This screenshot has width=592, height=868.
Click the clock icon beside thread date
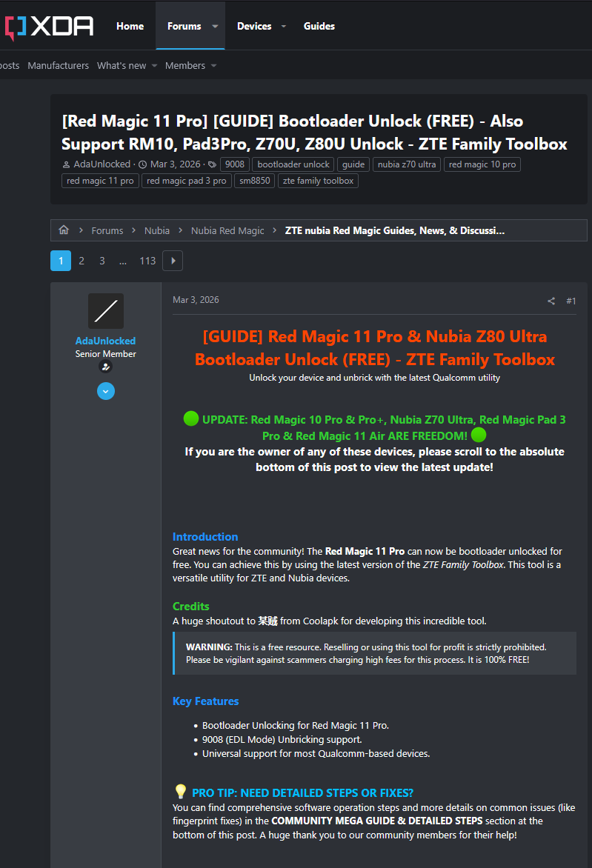(x=142, y=164)
